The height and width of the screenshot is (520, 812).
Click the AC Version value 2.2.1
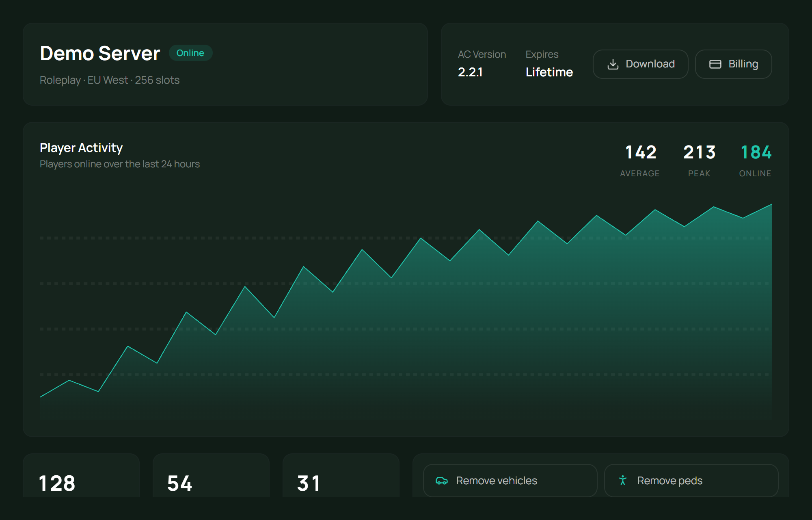(470, 72)
